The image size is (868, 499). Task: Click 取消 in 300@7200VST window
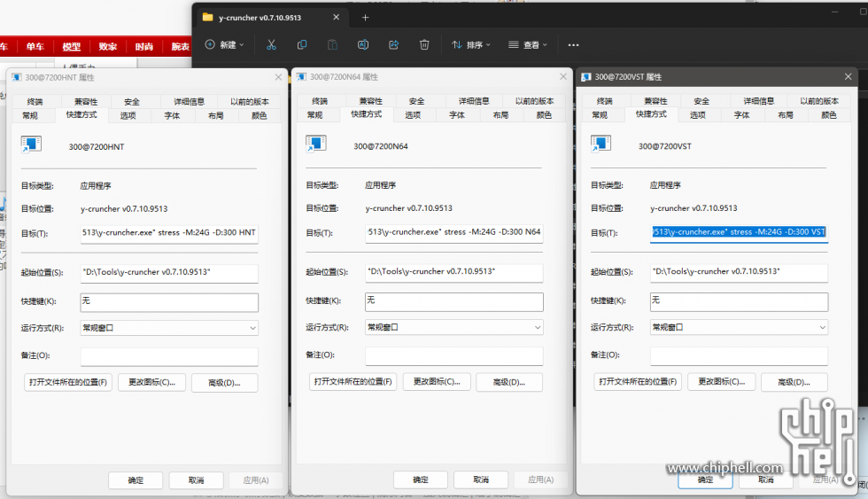(x=765, y=480)
